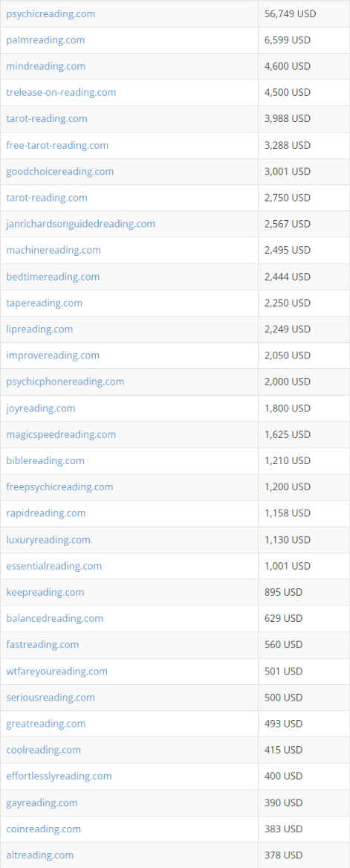Open biblereading.com domain

[x=45, y=460]
